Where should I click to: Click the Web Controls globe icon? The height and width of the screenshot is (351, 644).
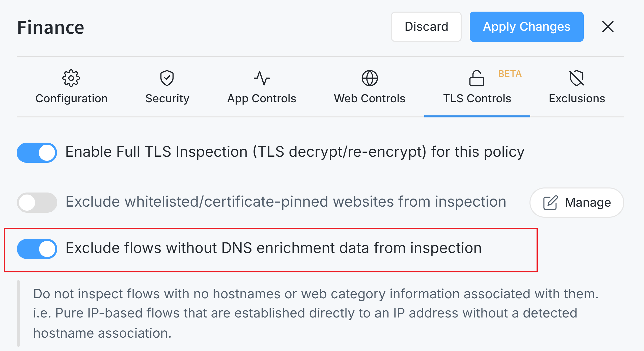click(x=370, y=78)
